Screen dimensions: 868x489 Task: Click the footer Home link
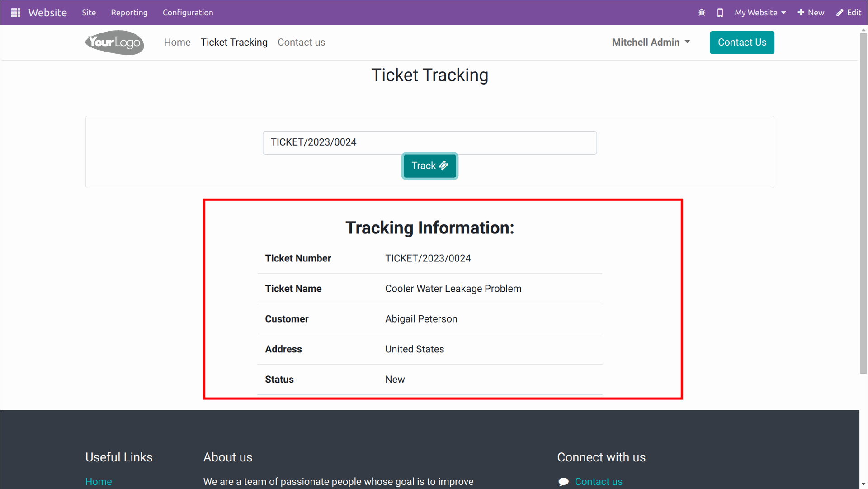click(x=99, y=482)
